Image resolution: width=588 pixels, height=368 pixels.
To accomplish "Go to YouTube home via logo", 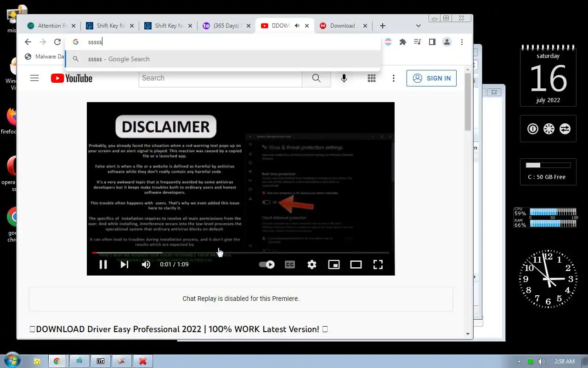I will coord(72,78).
